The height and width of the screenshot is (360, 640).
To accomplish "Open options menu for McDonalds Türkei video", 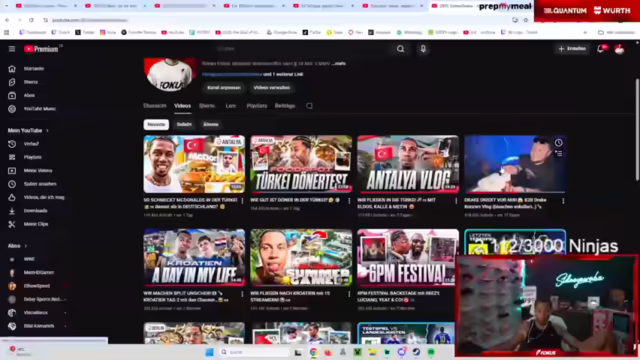I will (x=242, y=201).
